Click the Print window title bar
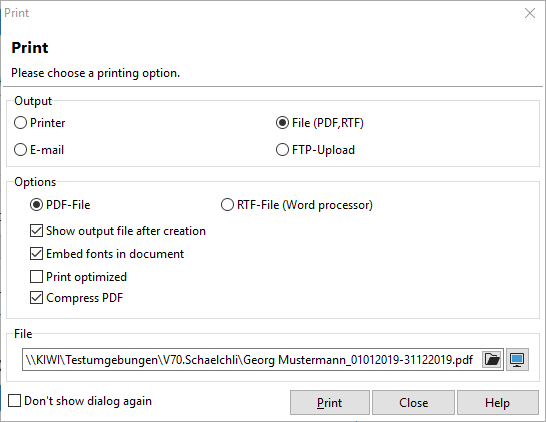The image size is (546, 422). [261, 13]
